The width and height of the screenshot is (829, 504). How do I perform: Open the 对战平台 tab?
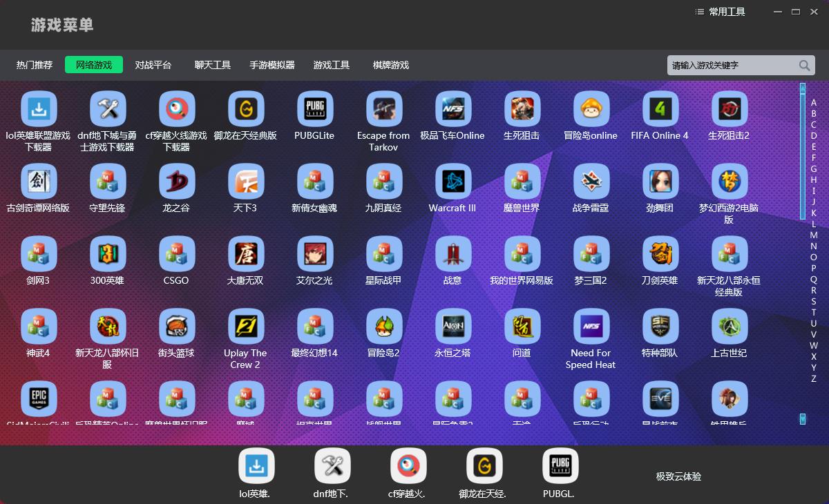[153, 65]
